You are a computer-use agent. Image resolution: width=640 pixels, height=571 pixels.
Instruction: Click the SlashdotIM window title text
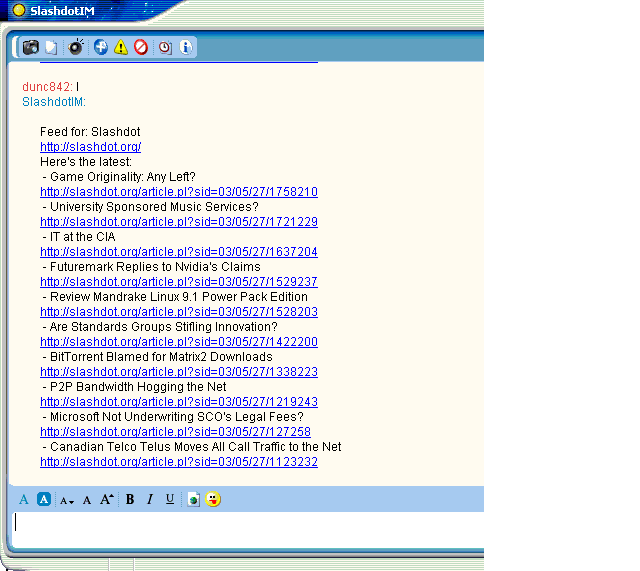click(62, 11)
